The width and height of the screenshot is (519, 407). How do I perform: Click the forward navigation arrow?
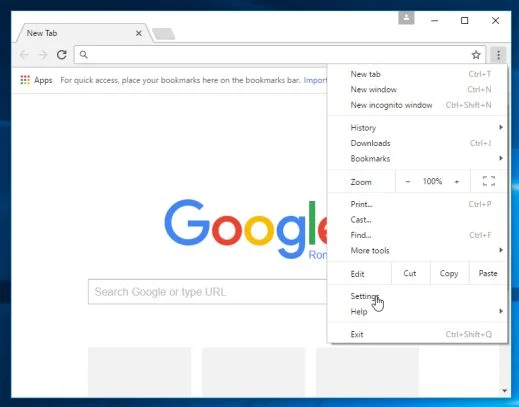tap(43, 55)
